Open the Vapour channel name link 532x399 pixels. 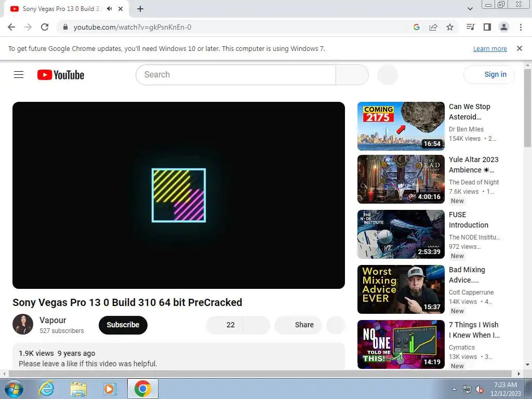point(52,320)
